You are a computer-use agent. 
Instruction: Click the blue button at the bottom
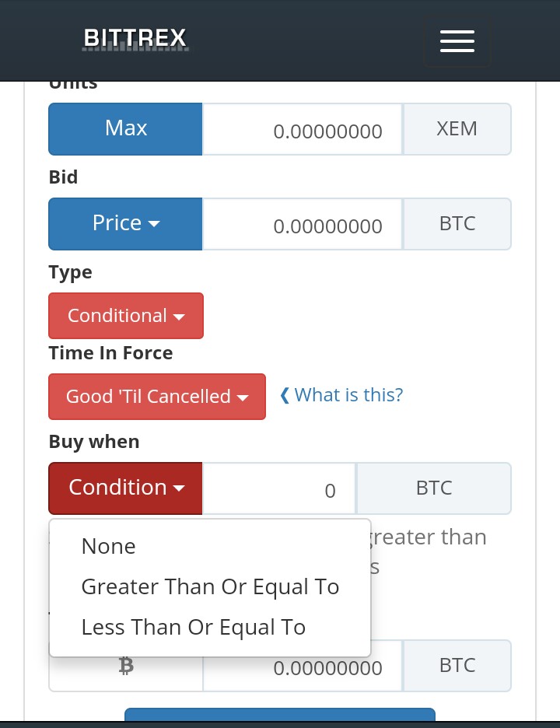coord(280,715)
